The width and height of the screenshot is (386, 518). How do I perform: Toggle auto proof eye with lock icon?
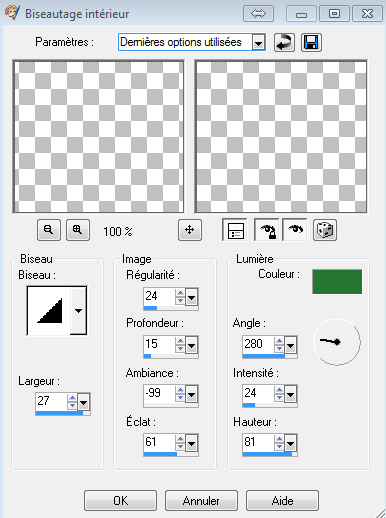click(x=268, y=230)
